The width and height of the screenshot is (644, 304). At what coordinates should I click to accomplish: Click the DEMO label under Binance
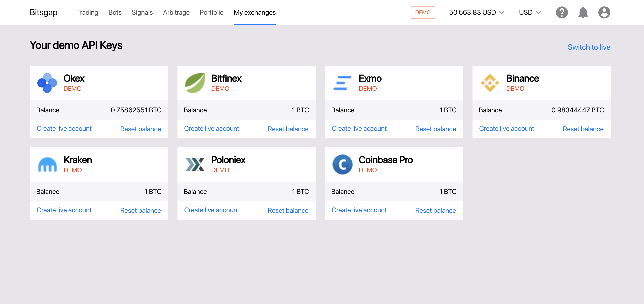pos(515,89)
